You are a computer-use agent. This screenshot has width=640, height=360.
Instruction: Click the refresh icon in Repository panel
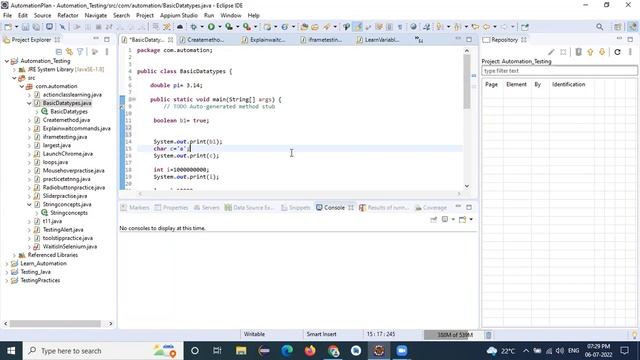617,52
